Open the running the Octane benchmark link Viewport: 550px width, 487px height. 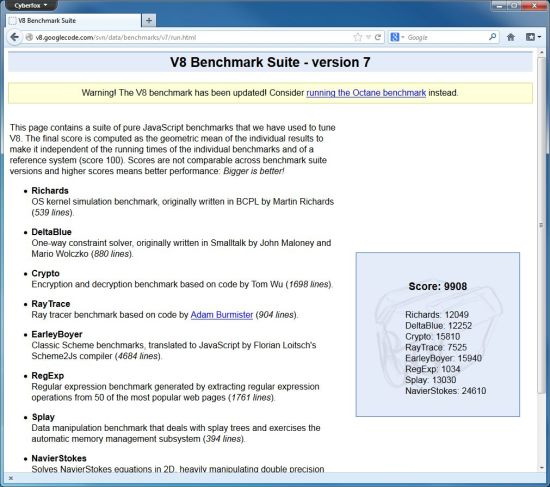tap(366, 93)
